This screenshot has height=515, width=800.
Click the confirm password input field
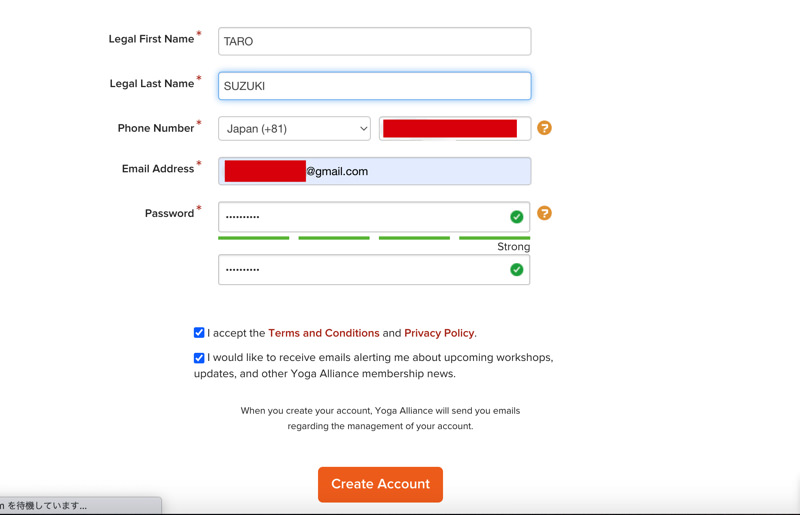tap(360, 269)
